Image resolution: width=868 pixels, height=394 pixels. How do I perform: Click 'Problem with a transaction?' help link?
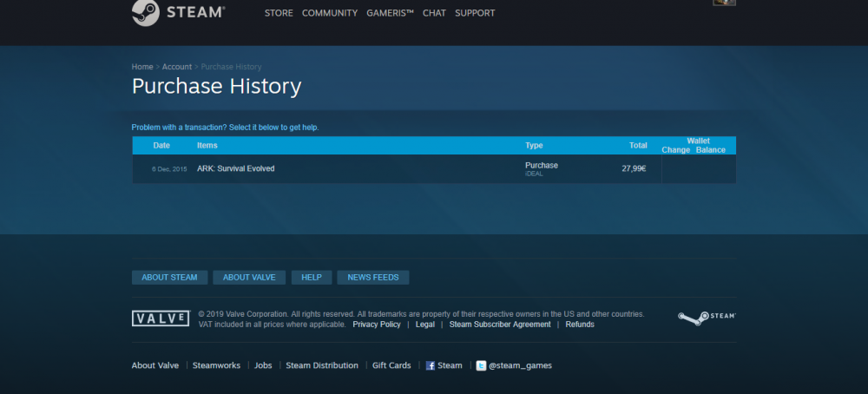(x=226, y=128)
